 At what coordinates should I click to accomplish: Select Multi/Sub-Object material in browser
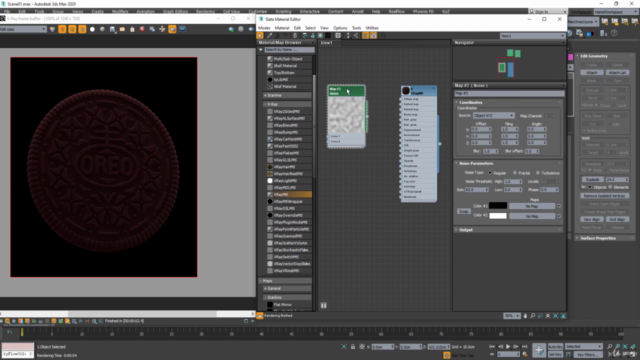pyautogui.click(x=289, y=59)
